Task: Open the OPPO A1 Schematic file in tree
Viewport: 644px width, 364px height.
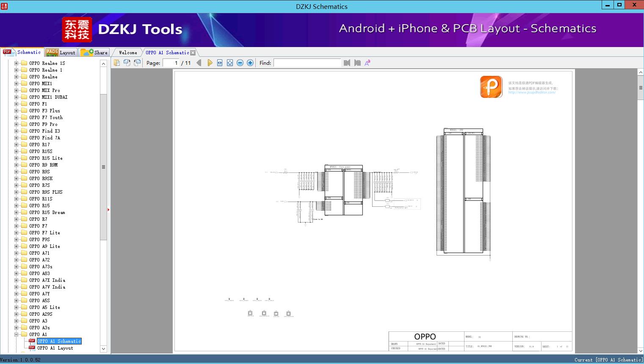Action: (x=59, y=341)
